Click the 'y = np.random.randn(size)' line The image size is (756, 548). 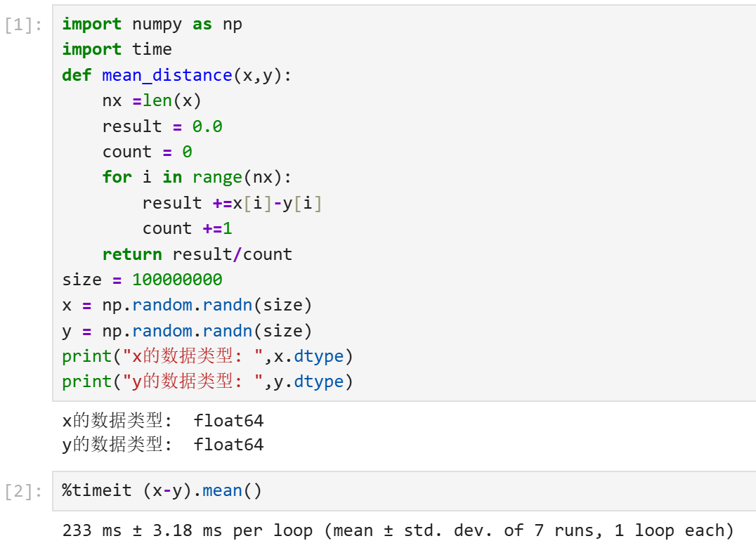click(187, 331)
